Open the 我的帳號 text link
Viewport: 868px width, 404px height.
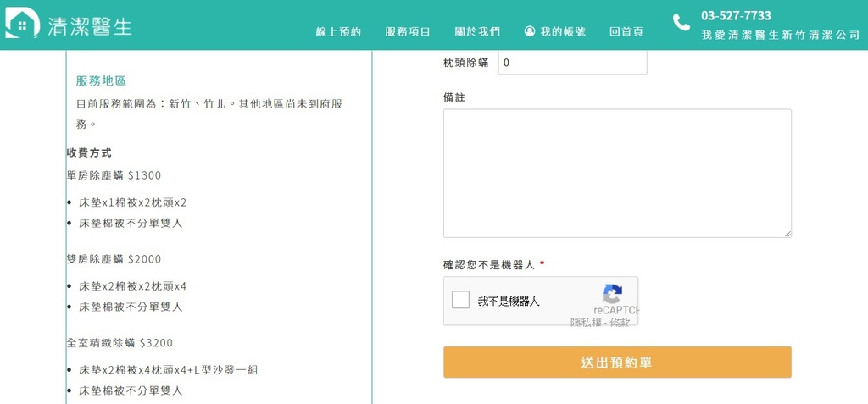tap(563, 31)
